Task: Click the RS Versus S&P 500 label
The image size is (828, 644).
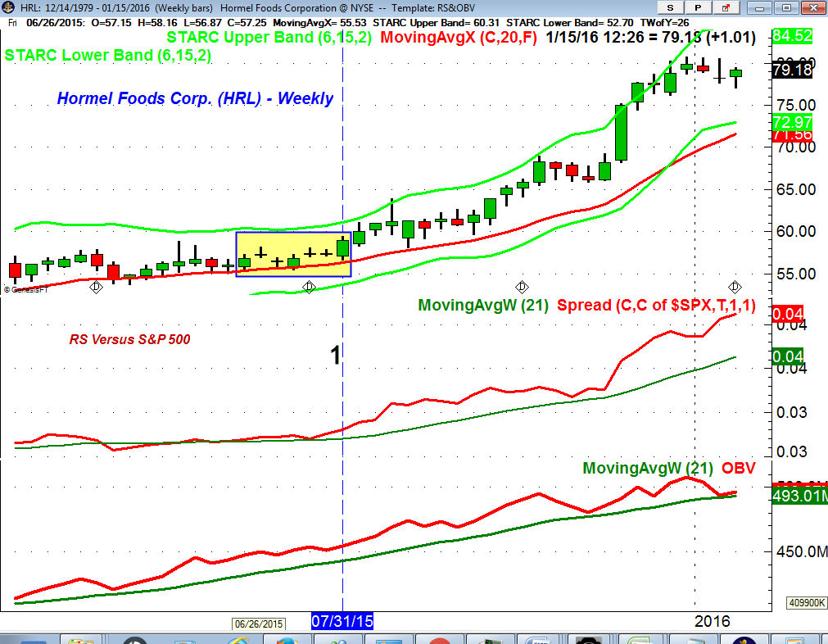Action: click(x=130, y=339)
